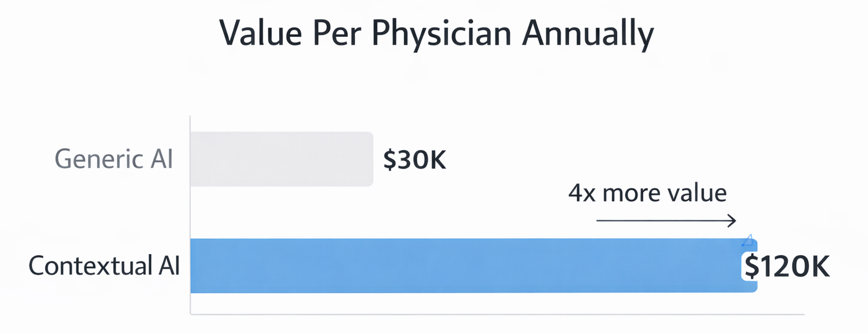Screen dimensions: 868x333
Task: Click the gray Generic AI bar
Action: tap(281, 159)
